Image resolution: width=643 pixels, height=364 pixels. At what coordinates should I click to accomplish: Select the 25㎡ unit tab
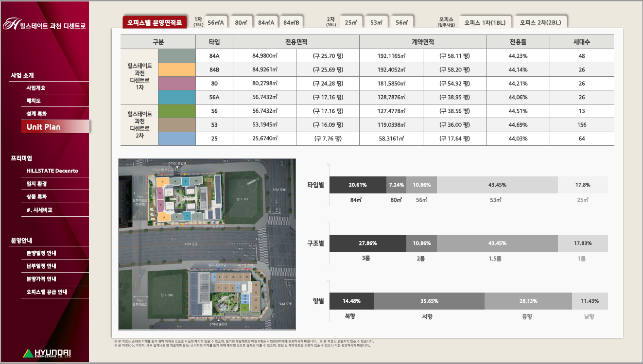tap(351, 22)
